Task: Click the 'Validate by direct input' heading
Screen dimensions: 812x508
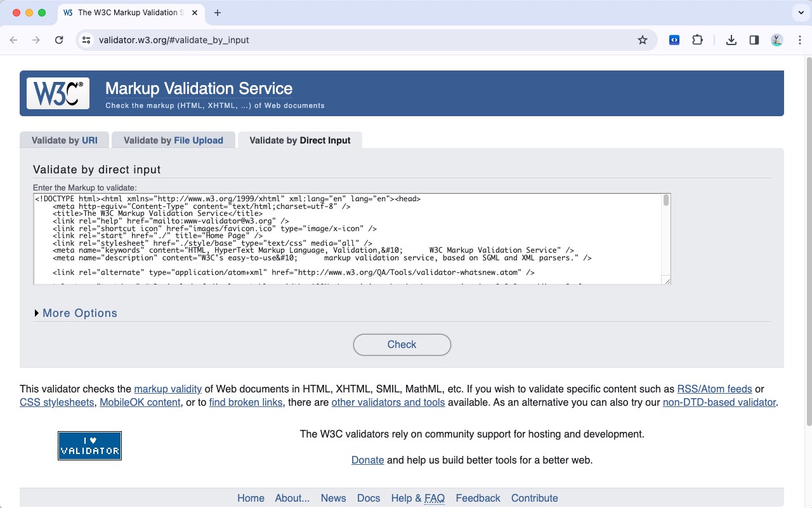Action: coord(97,170)
